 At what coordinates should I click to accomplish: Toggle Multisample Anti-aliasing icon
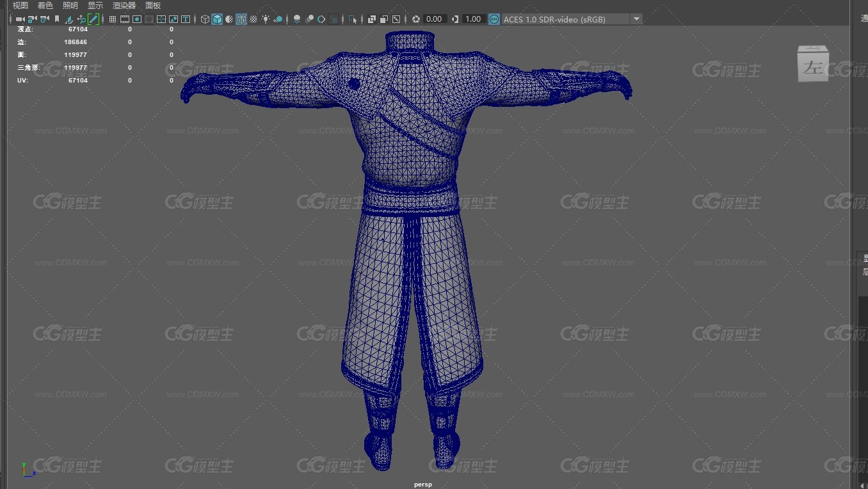321,19
